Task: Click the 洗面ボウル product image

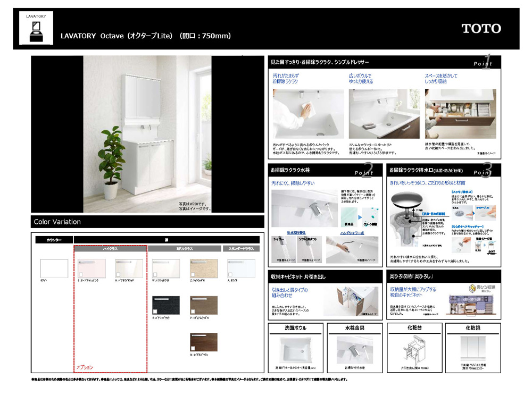Action: [x=295, y=350]
